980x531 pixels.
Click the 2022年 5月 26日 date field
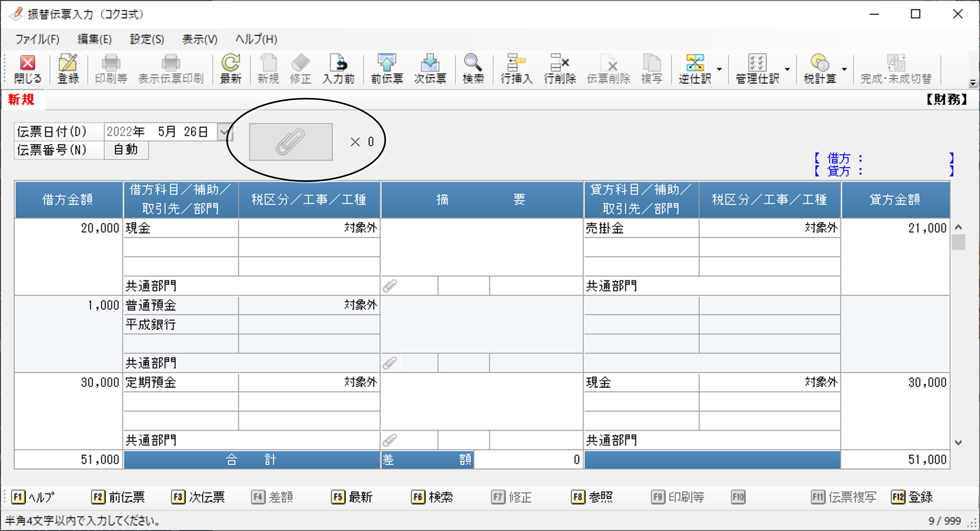tap(161, 132)
